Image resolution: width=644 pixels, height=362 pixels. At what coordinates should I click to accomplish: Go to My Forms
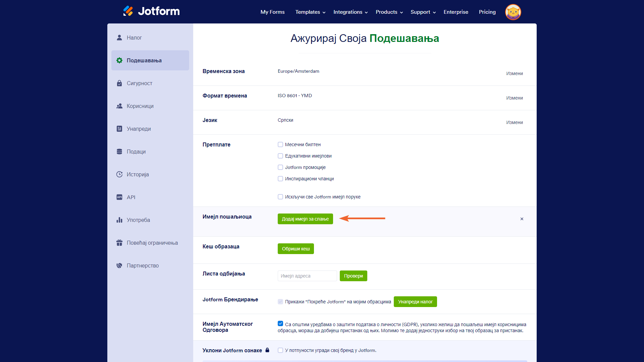tap(272, 12)
